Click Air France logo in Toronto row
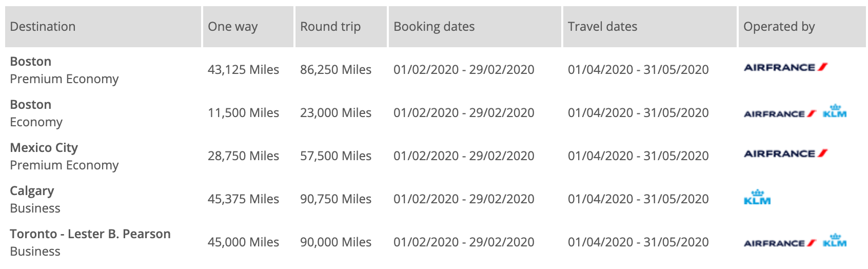Image resolution: width=868 pixels, height=269 pixels. click(x=780, y=243)
